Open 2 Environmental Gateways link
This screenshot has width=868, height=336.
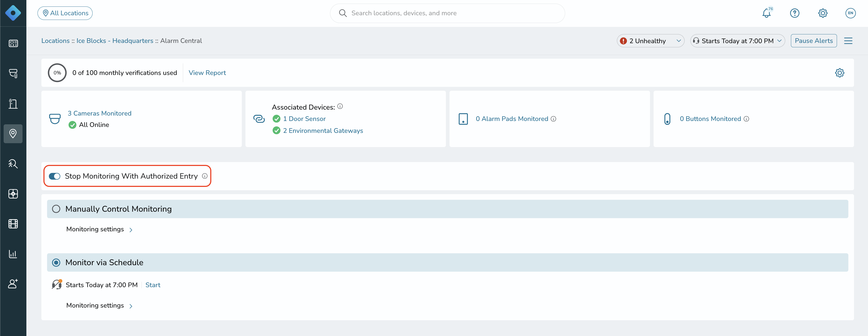tap(323, 131)
